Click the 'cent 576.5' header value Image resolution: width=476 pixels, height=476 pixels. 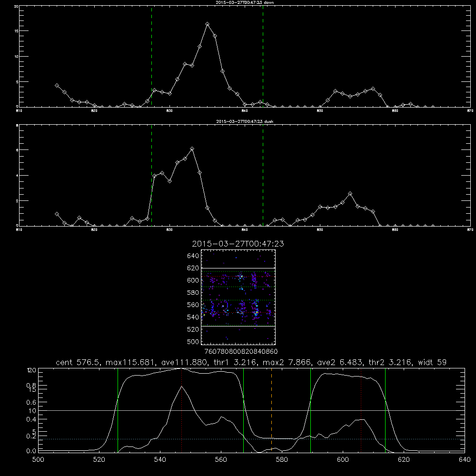[x=79, y=362]
